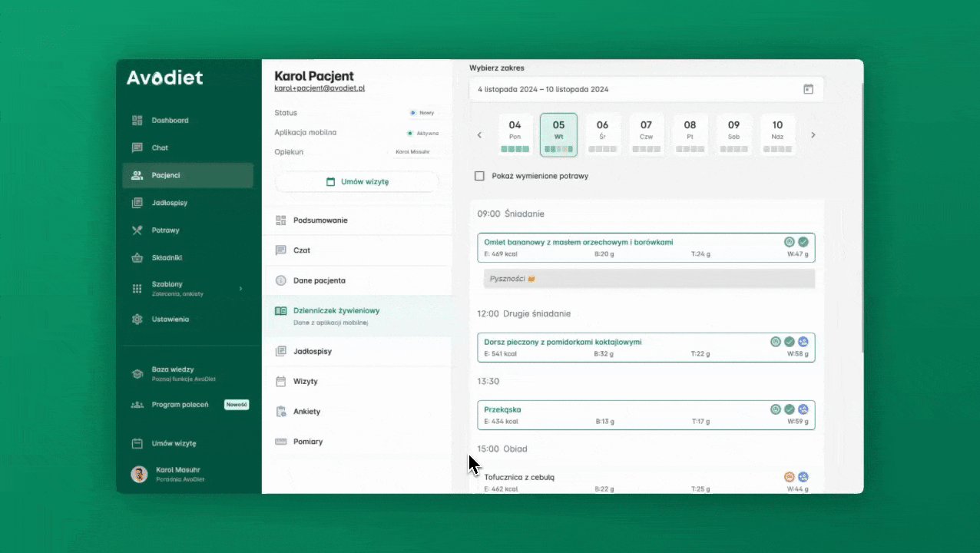Switch to the Jadłospisy patient tab
980x553 pixels.
pyautogui.click(x=313, y=351)
